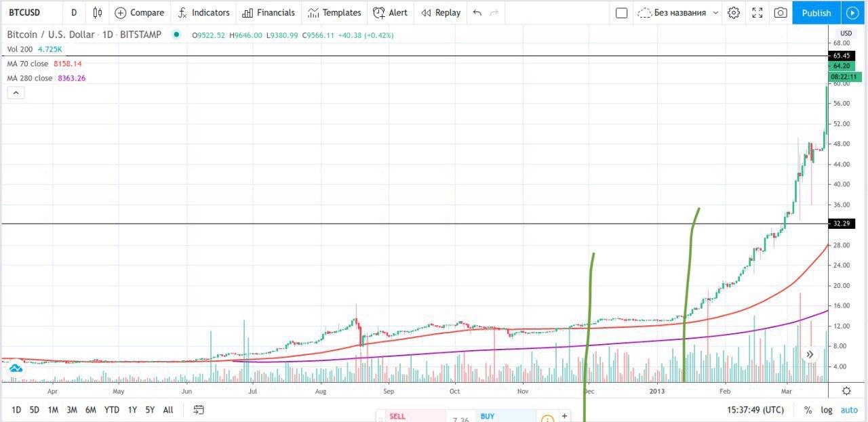
Task: Change the D timeframe interval
Action: [74, 12]
